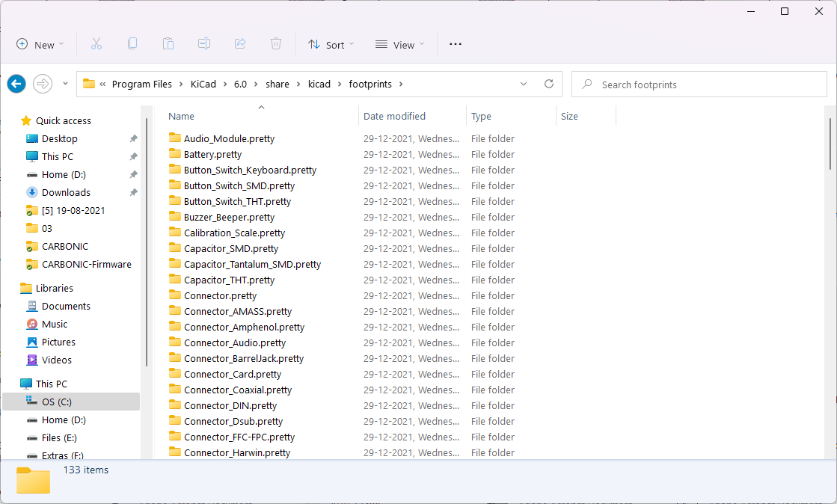The height and width of the screenshot is (504, 837).
Task: Open the Sort dropdown menu
Action: 331,45
